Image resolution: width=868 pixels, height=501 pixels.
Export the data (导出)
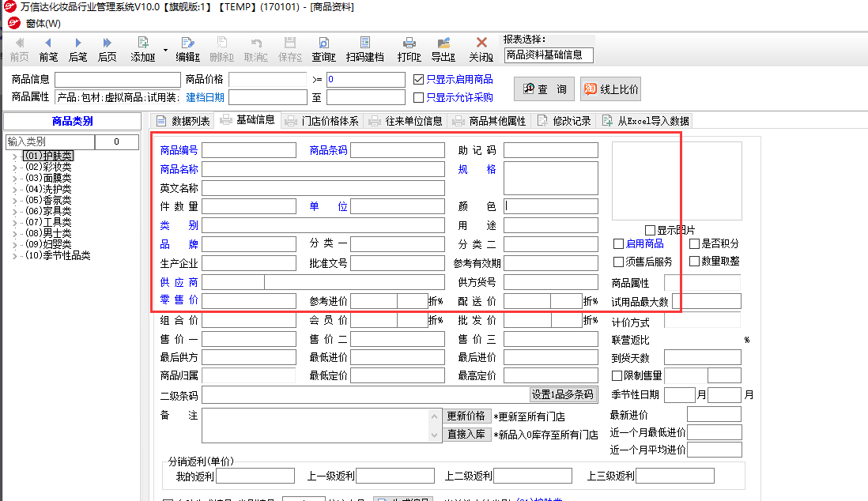(443, 50)
